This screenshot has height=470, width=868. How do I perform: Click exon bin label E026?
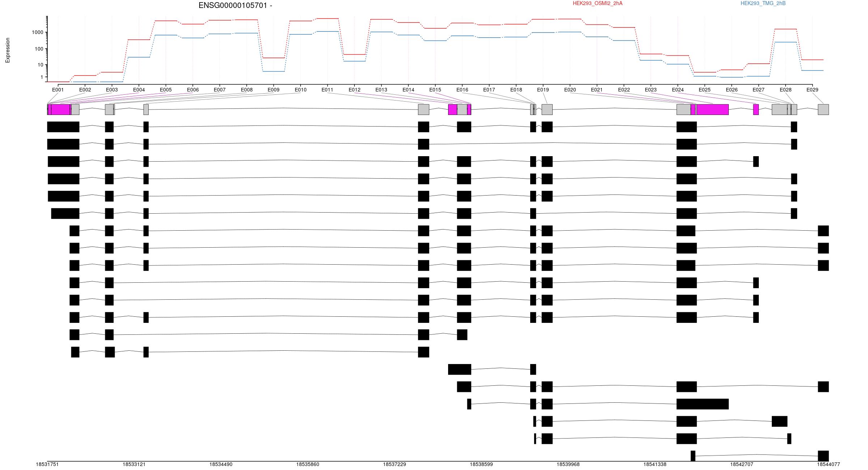(732, 90)
